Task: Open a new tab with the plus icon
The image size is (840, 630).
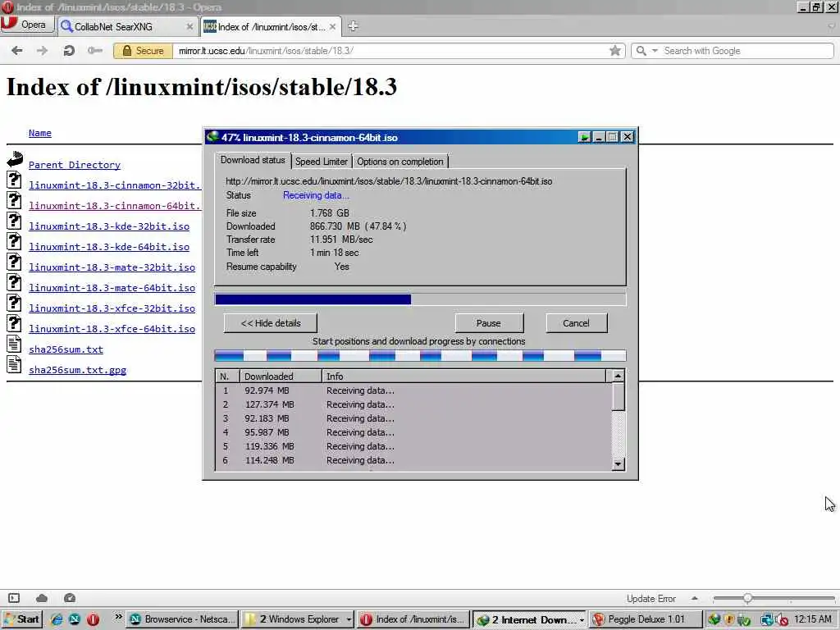Action: point(353,26)
